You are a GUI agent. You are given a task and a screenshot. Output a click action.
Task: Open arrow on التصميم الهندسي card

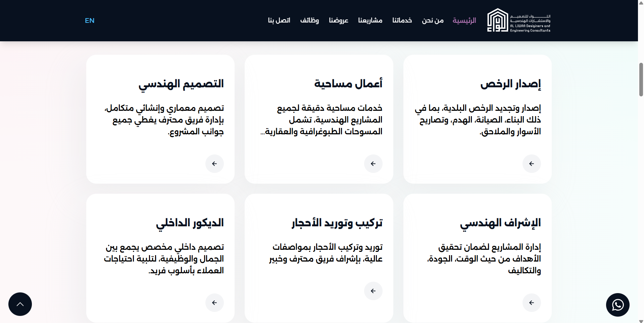click(x=214, y=164)
